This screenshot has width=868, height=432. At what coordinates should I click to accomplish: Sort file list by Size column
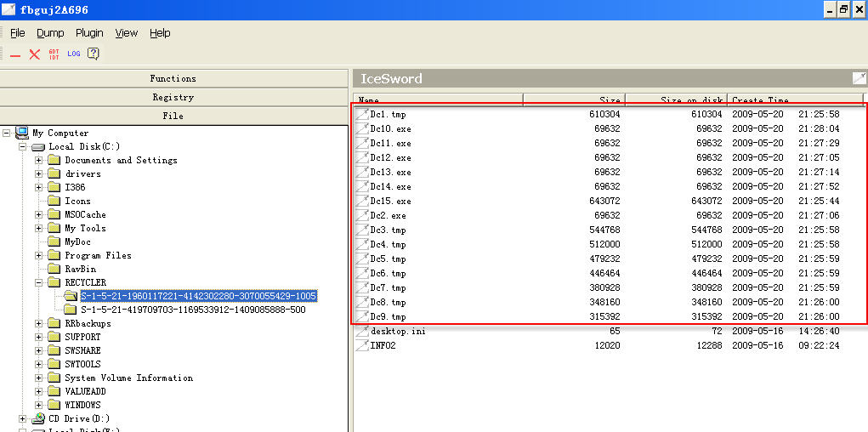(x=574, y=100)
